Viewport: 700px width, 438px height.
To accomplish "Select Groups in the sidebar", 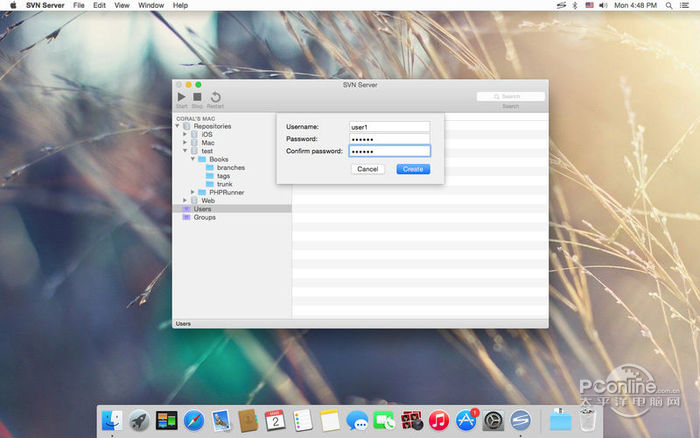I will coord(204,217).
